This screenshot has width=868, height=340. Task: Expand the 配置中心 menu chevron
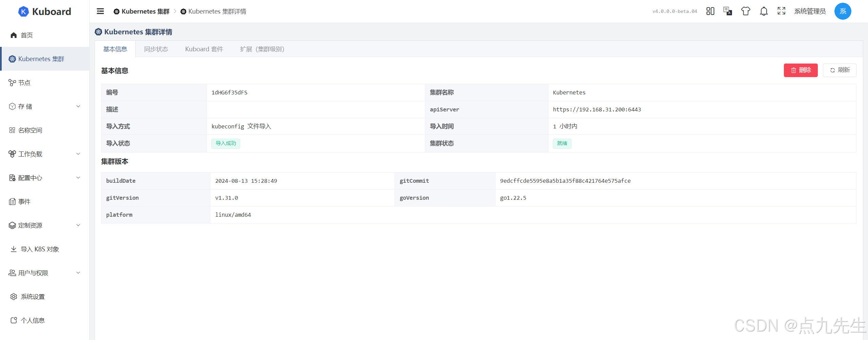78,178
